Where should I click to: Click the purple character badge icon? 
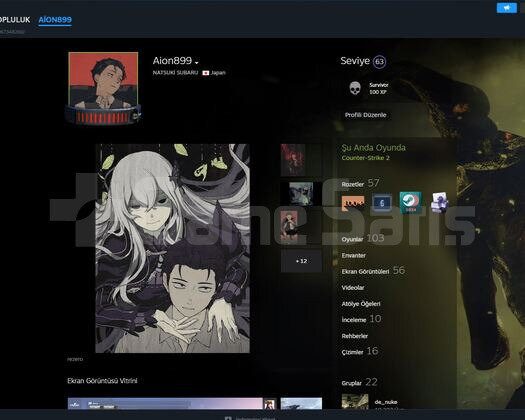[439, 202]
